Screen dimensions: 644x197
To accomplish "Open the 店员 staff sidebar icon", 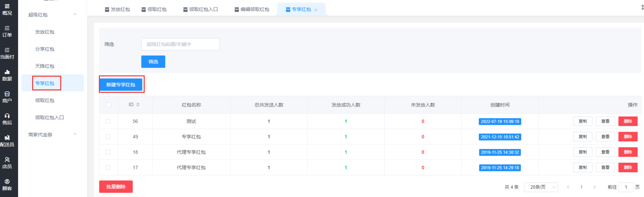I will coord(7,162).
